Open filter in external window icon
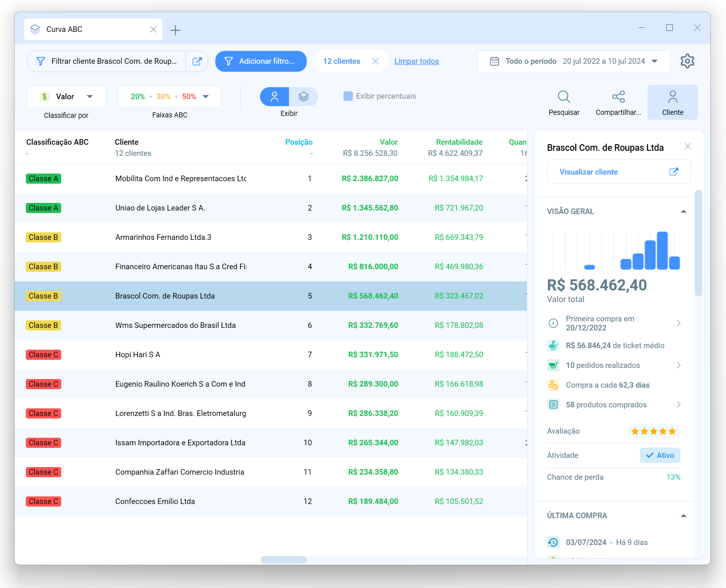The height and width of the screenshot is (588, 726). tap(197, 61)
